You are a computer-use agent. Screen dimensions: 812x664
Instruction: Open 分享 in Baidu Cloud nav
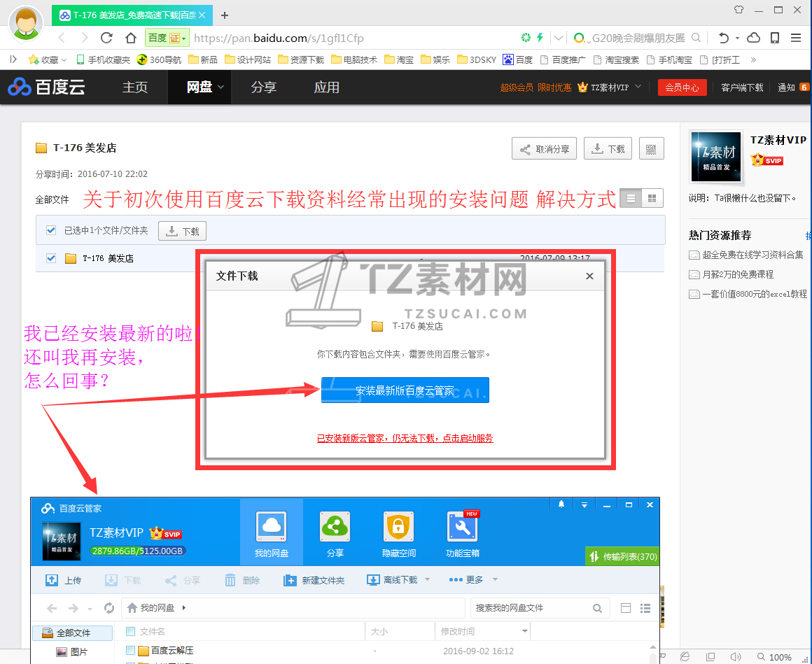(264, 87)
